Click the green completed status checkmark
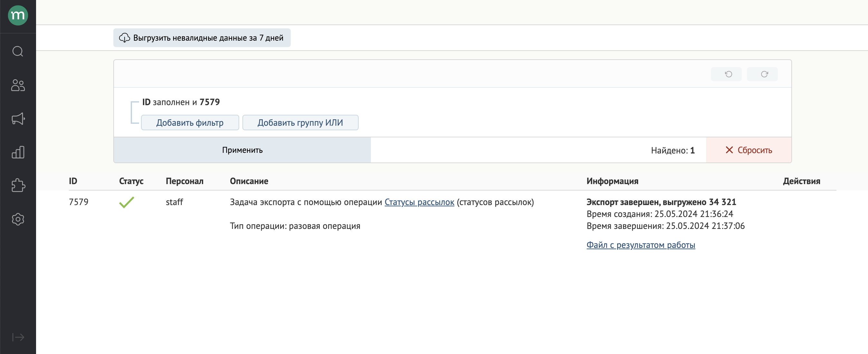Viewport: 868px width, 354px height. click(127, 202)
